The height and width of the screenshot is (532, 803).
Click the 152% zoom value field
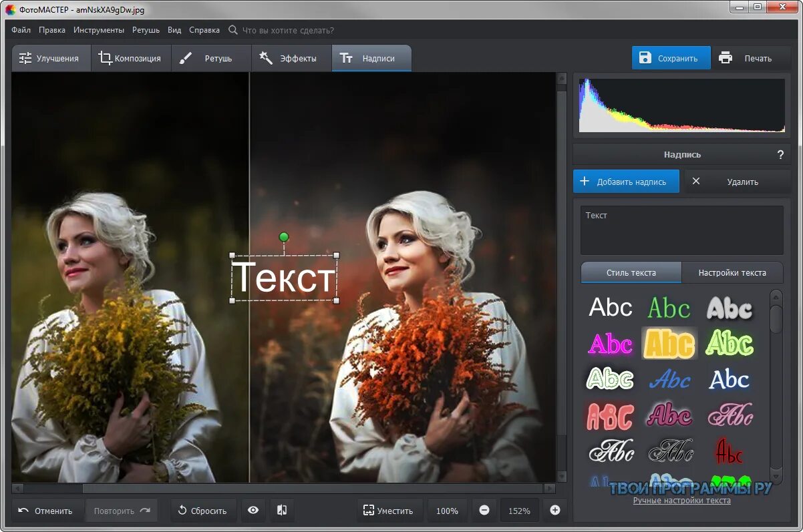point(519,511)
